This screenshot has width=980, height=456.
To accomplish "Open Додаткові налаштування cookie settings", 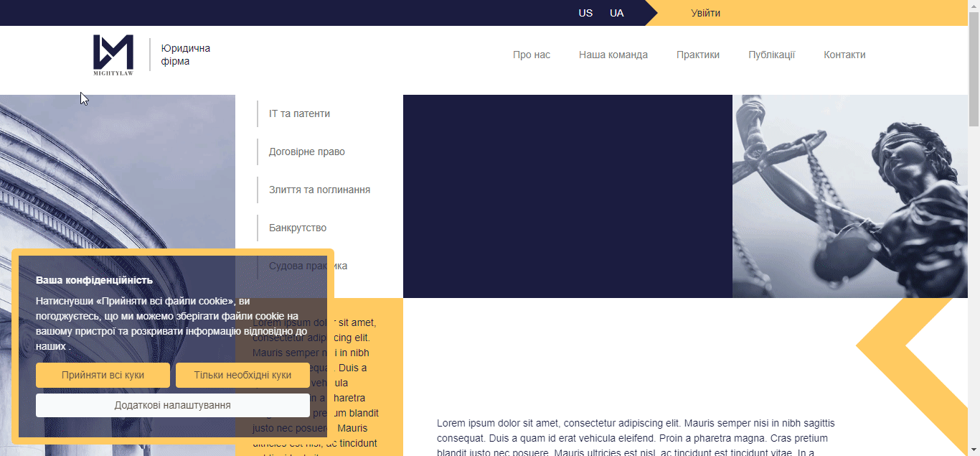I will (x=173, y=405).
